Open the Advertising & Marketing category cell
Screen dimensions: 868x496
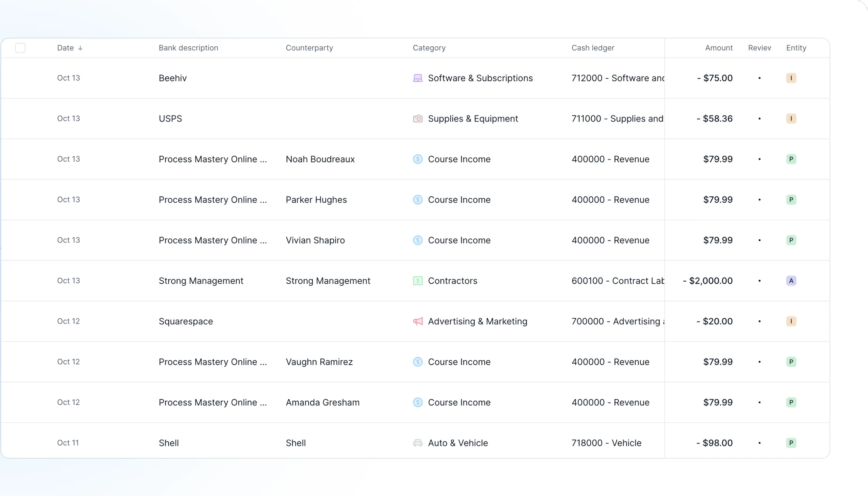[x=470, y=321]
